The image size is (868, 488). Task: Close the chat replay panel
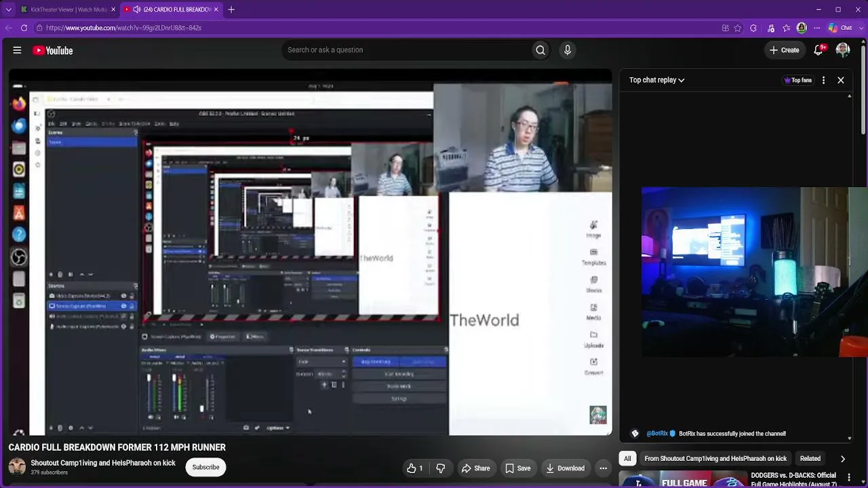[841, 80]
